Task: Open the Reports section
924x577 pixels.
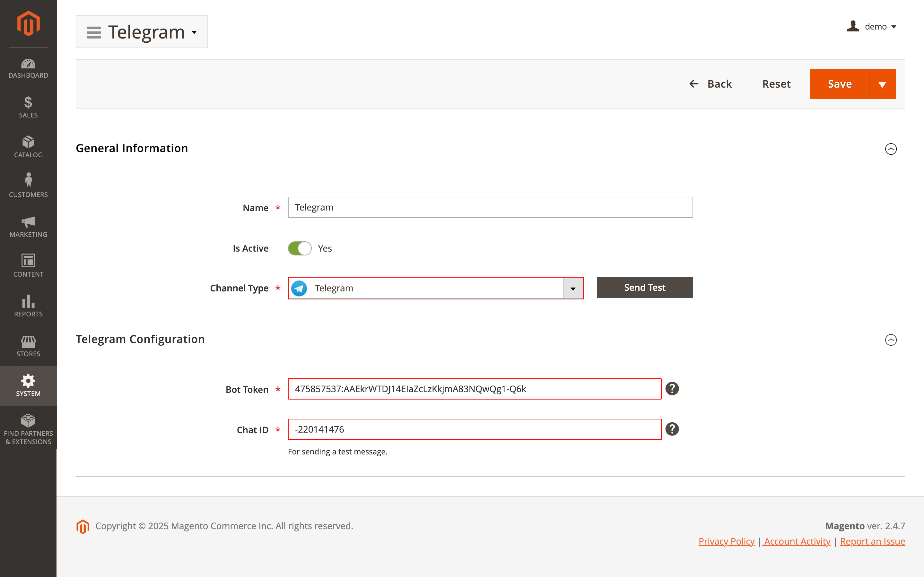Action: (x=28, y=306)
